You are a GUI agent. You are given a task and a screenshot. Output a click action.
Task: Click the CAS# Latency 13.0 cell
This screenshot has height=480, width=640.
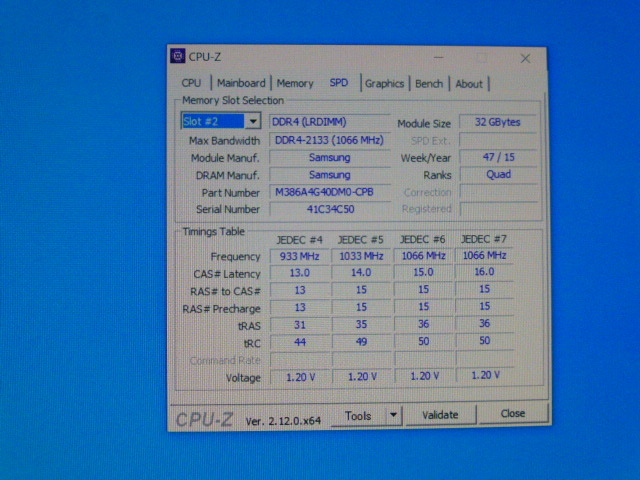[x=299, y=273]
